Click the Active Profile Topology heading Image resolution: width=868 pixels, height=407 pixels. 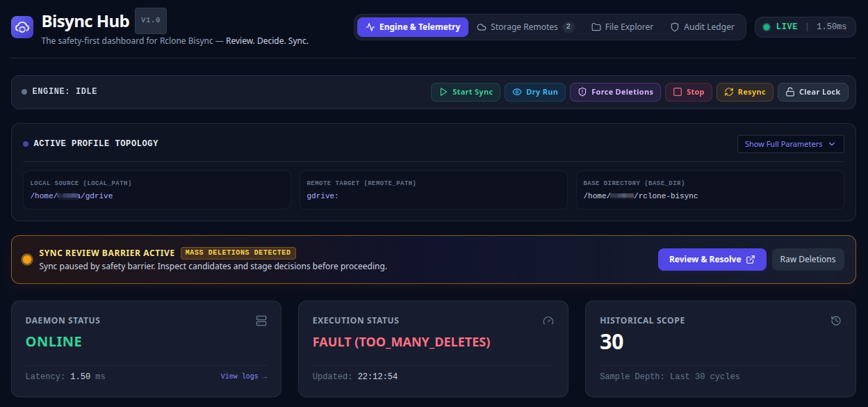tap(96, 143)
